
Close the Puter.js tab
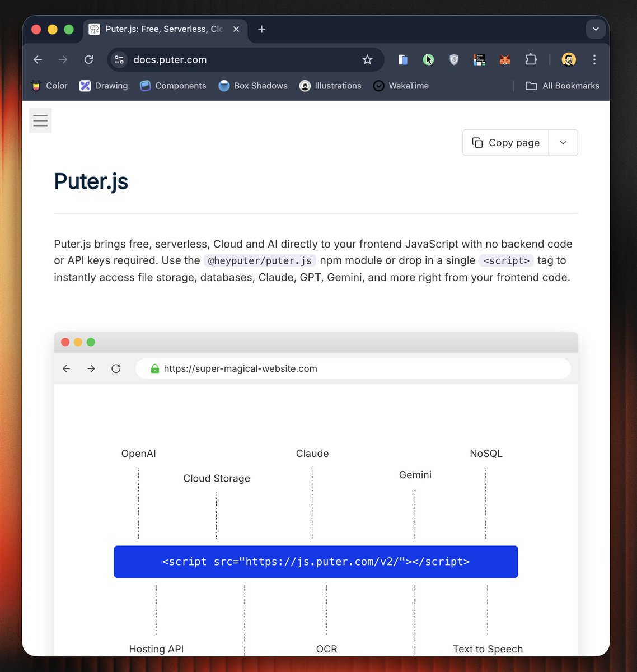236,29
